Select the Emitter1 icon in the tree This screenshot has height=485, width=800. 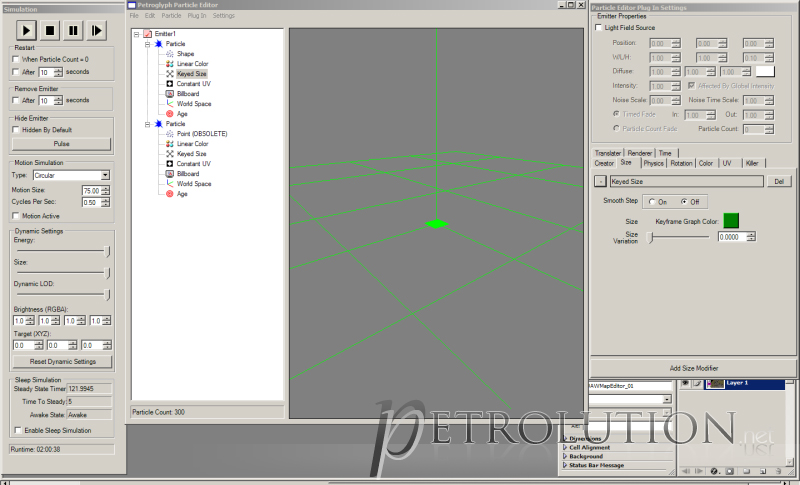pos(147,34)
